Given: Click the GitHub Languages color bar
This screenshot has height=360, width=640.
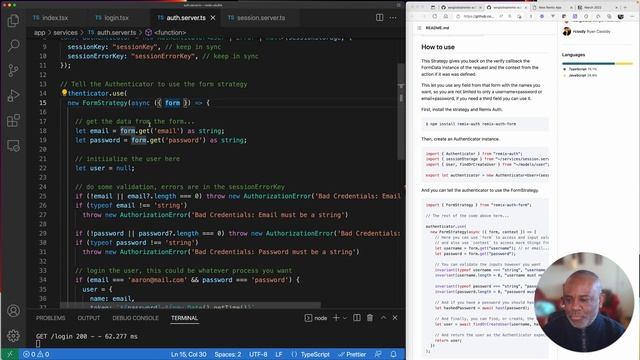Looking at the screenshot, I should tap(597, 63).
